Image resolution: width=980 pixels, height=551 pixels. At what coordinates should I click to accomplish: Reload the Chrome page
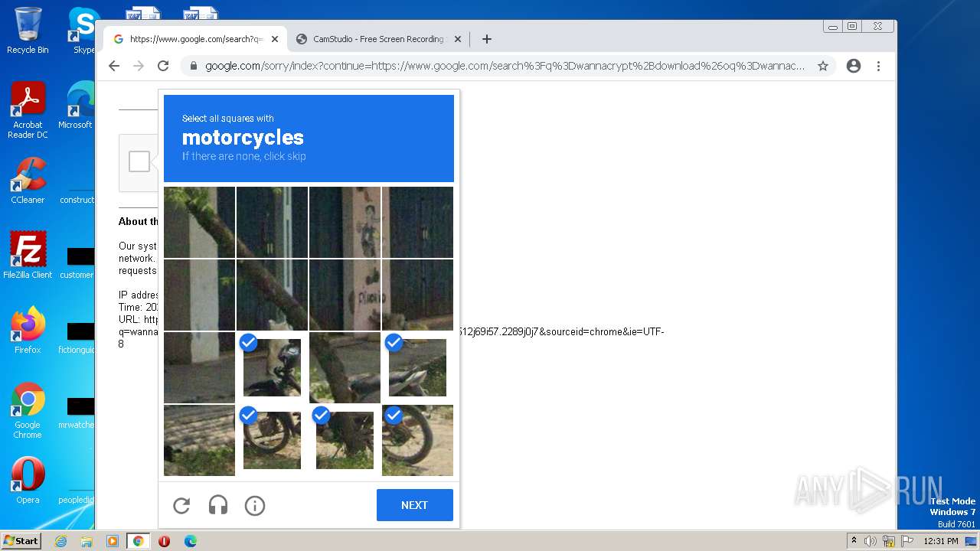click(163, 66)
